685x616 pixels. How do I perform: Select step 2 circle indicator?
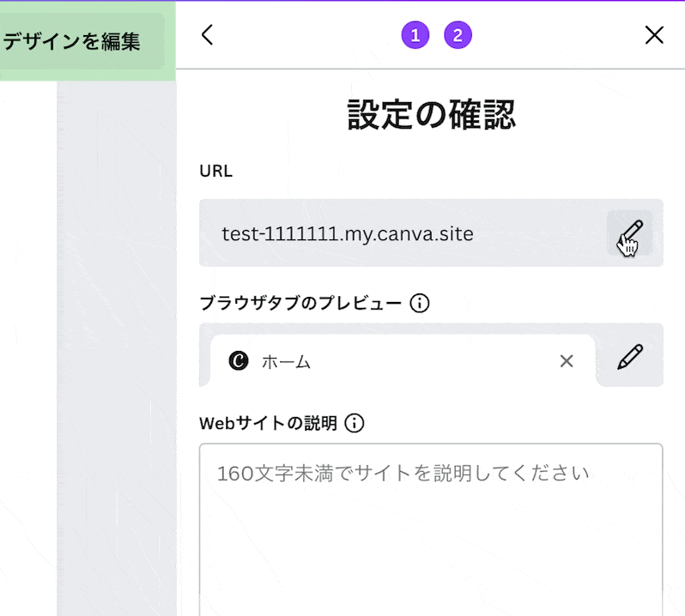458,35
